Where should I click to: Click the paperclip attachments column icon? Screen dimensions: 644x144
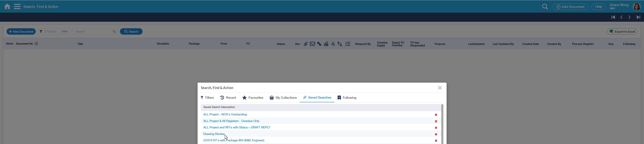tap(306, 44)
